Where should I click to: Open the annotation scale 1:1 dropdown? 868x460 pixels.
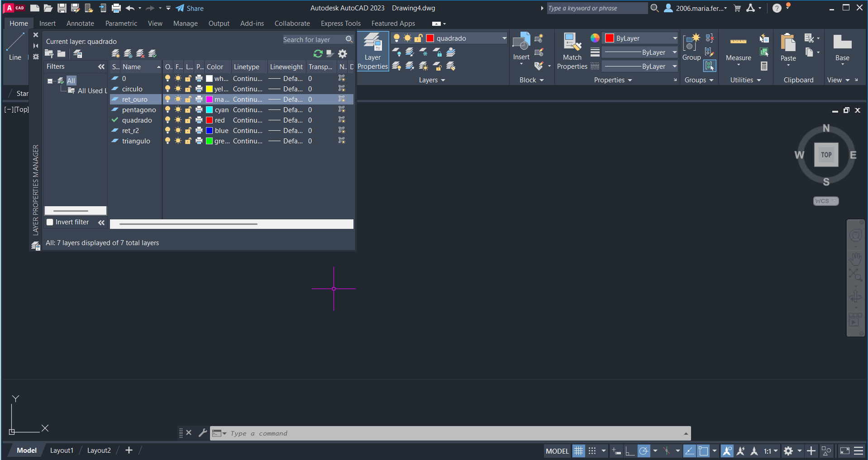[771, 451]
